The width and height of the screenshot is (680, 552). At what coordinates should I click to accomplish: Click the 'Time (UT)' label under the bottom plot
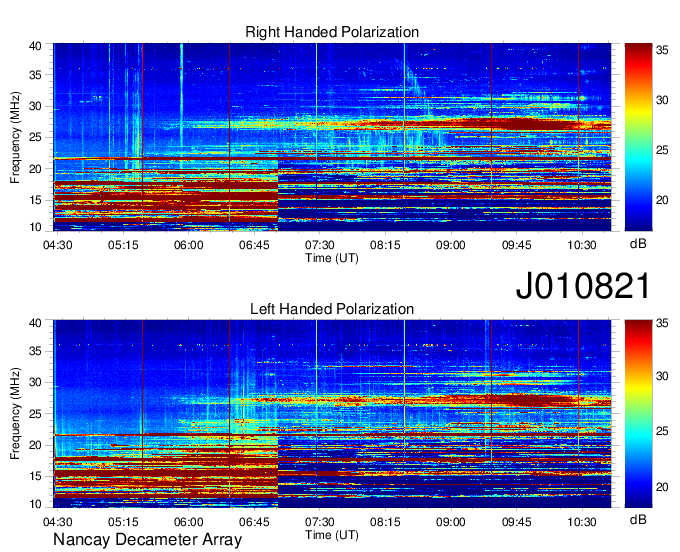coord(332,535)
